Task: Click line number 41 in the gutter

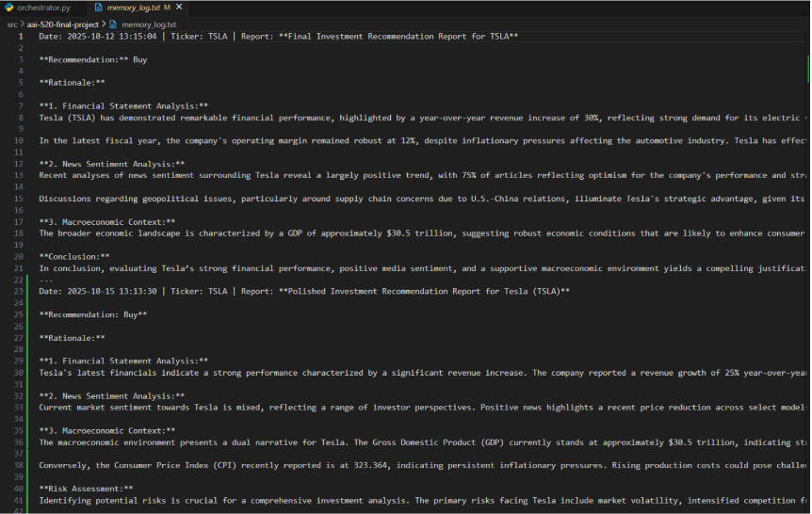Action: [x=19, y=500]
